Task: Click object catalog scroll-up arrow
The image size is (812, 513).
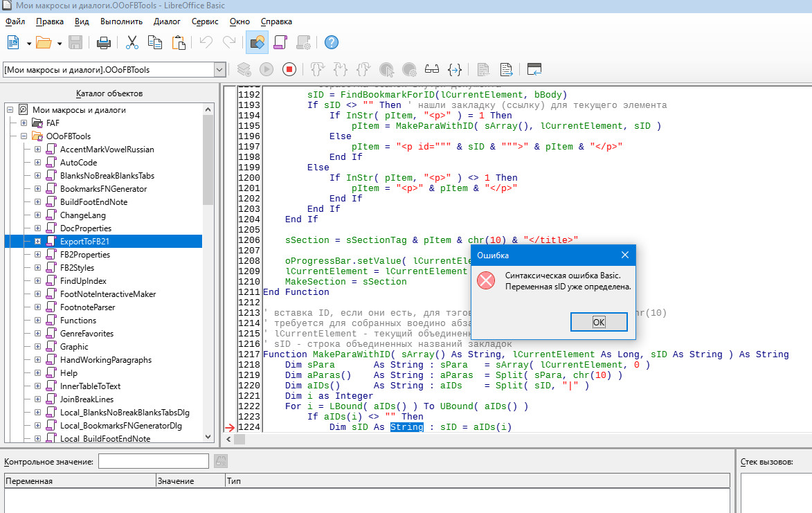Action: click(208, 110)
